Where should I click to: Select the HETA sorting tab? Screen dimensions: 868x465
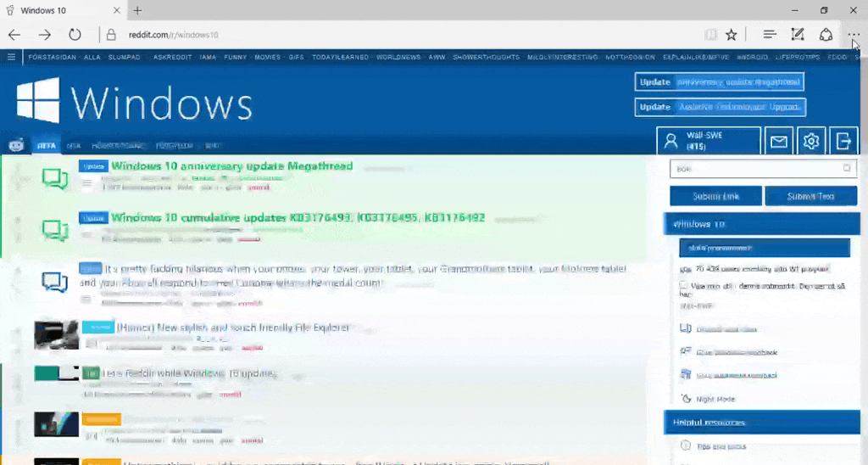pyautogui.click(x=46, y=146)
